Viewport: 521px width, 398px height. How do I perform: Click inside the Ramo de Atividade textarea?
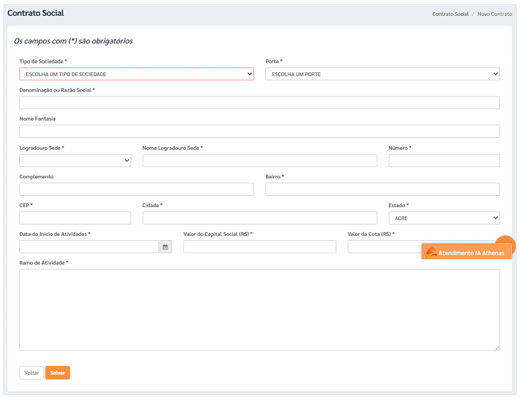click(259, 310)
